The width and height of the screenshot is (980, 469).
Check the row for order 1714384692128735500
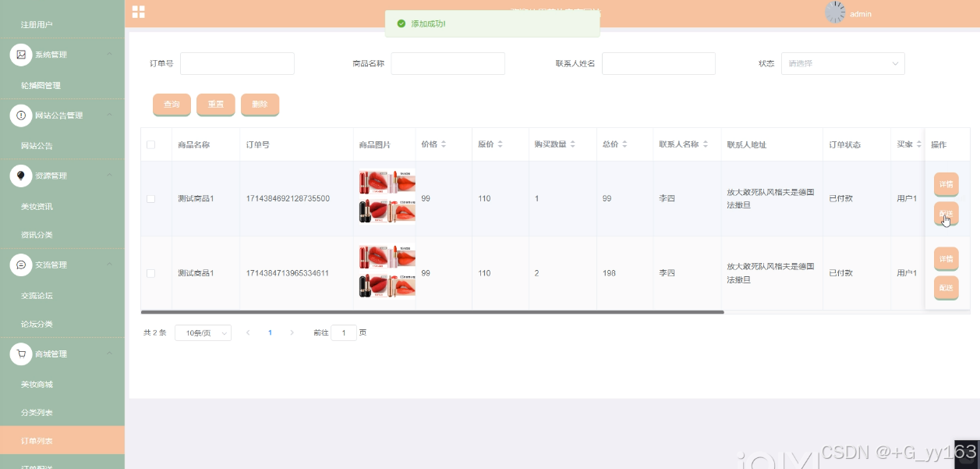click(x=150, y=199)
